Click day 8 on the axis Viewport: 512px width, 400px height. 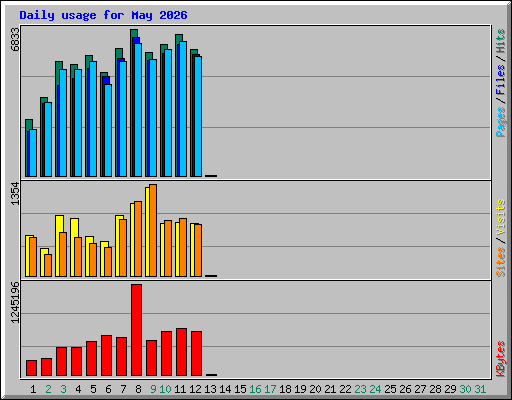coord(138,389)
